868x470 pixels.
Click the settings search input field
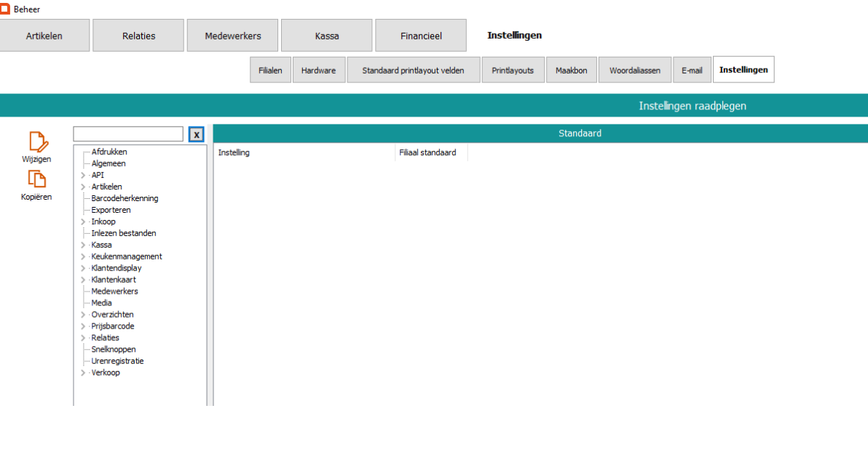(128, 135)
